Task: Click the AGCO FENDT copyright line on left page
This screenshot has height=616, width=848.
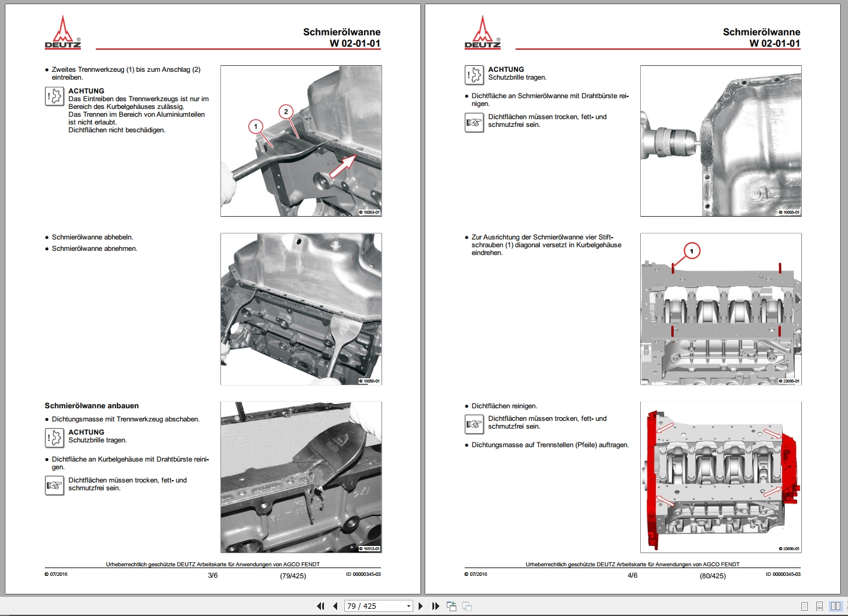Action: (x=213, y=563)
